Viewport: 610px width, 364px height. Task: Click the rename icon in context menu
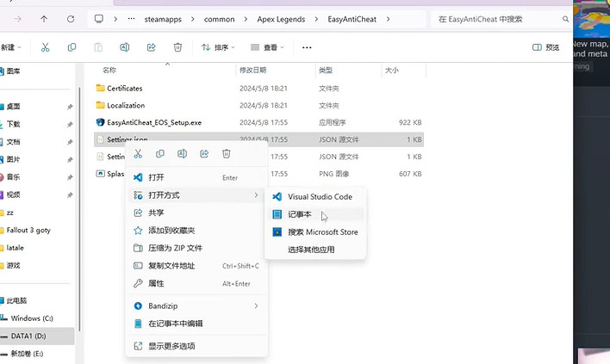(x=182, y=154)
